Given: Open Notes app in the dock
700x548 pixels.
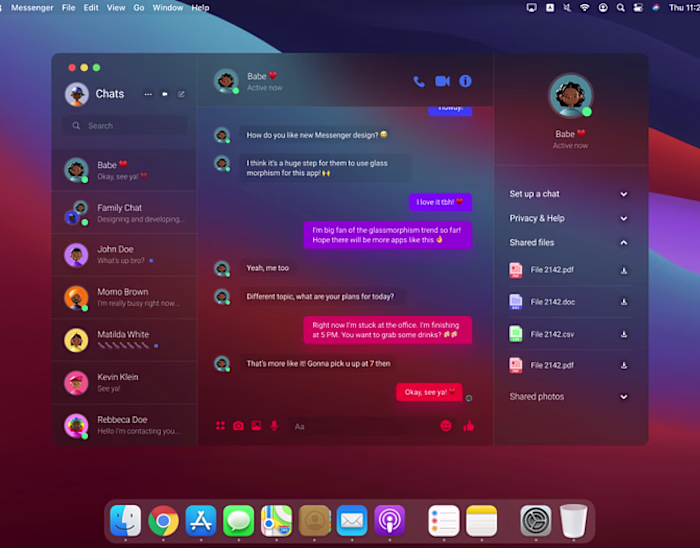Looking at the screenshot, I should click(x=481, y=520).
